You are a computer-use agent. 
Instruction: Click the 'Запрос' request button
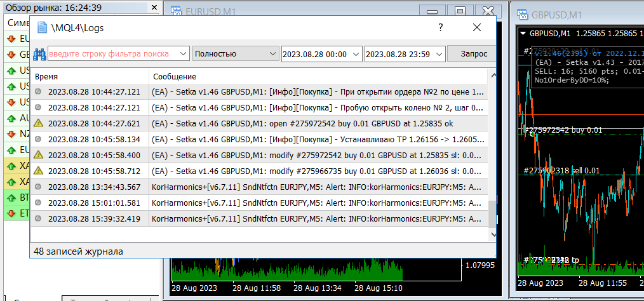[472, 54]
